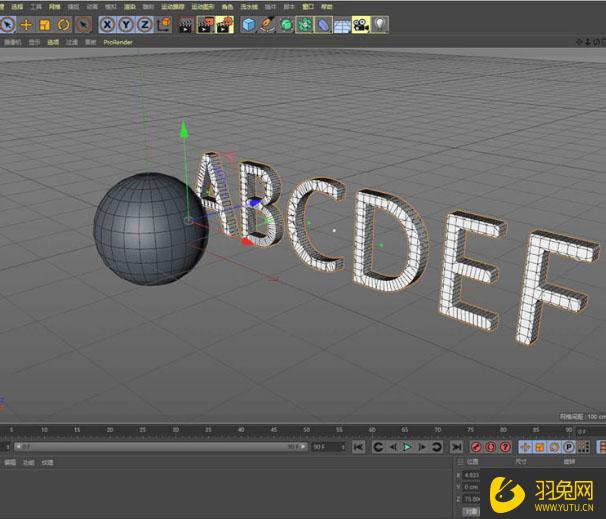
Task: Jump to the start of the animation
Action: [358, 447]
